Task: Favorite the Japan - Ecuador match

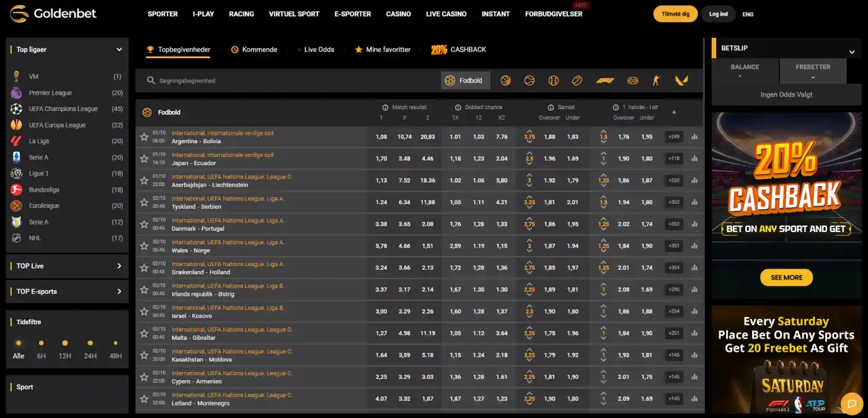Action: [x=144, y=159]
